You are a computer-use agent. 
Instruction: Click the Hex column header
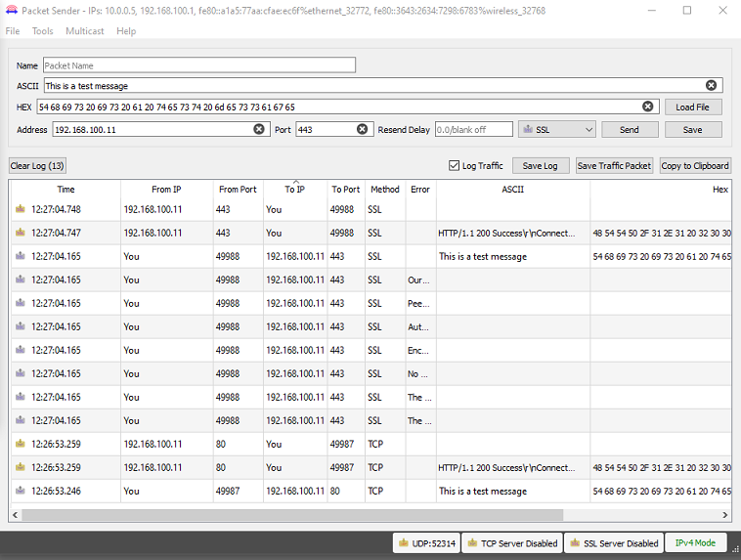[x=661, y=189]
